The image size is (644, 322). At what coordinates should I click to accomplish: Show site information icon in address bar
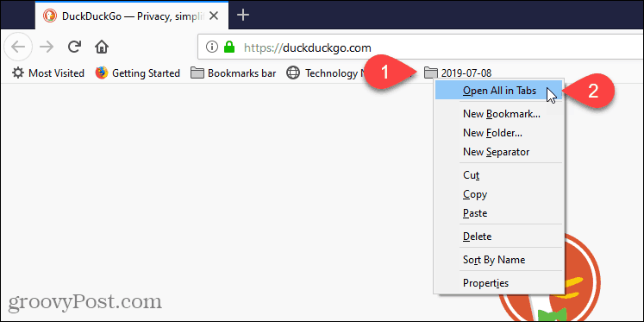pos(211,47)
